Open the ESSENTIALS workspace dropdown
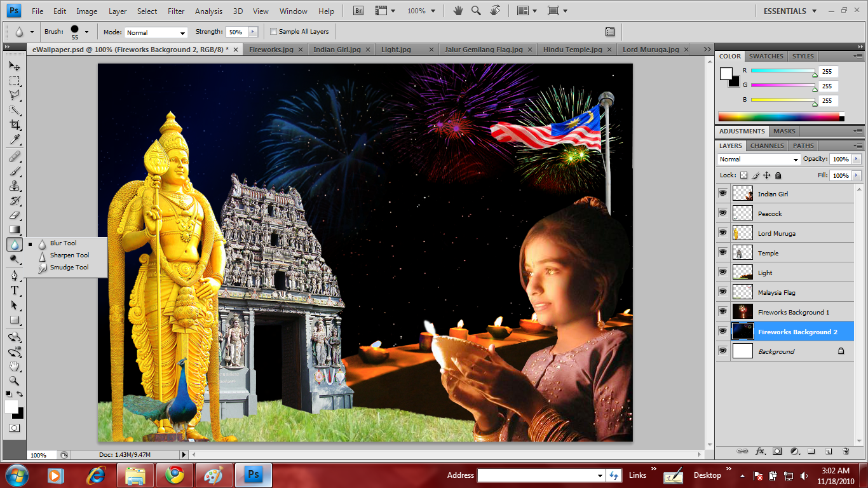The width and height of the screenshot is (868, 488). (x=789, y=11)
